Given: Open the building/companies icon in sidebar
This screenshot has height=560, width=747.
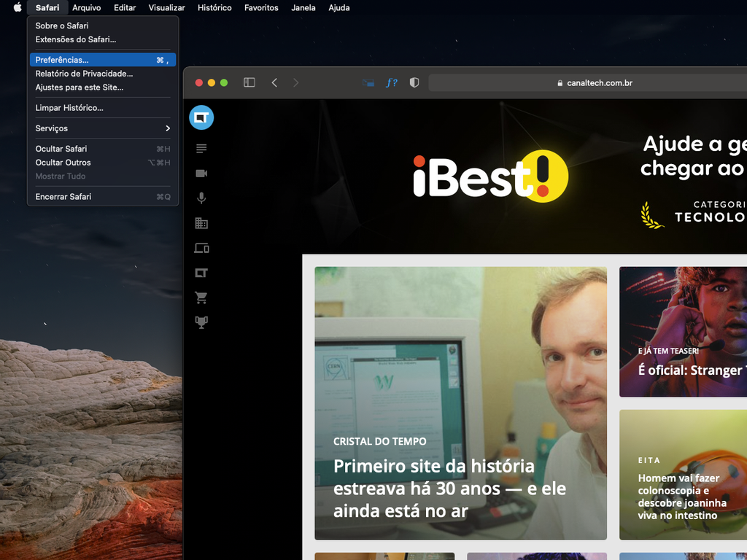Looking at the screenshot, I should [x=201, y=223].
